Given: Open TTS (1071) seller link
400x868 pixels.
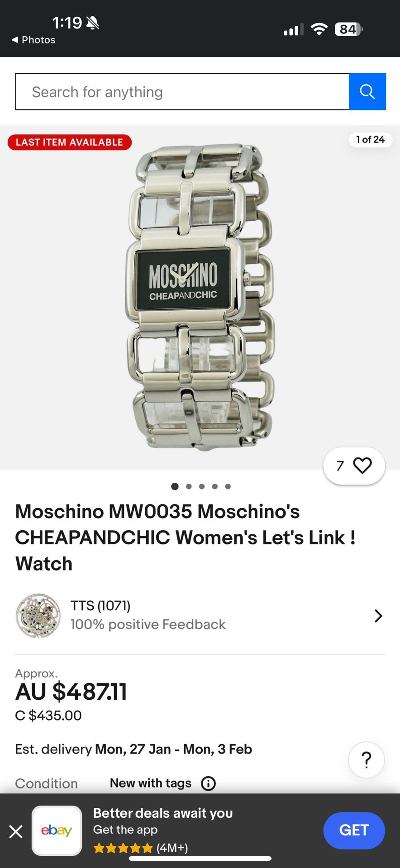Looking at the screenshot, I should click(100, 605).
